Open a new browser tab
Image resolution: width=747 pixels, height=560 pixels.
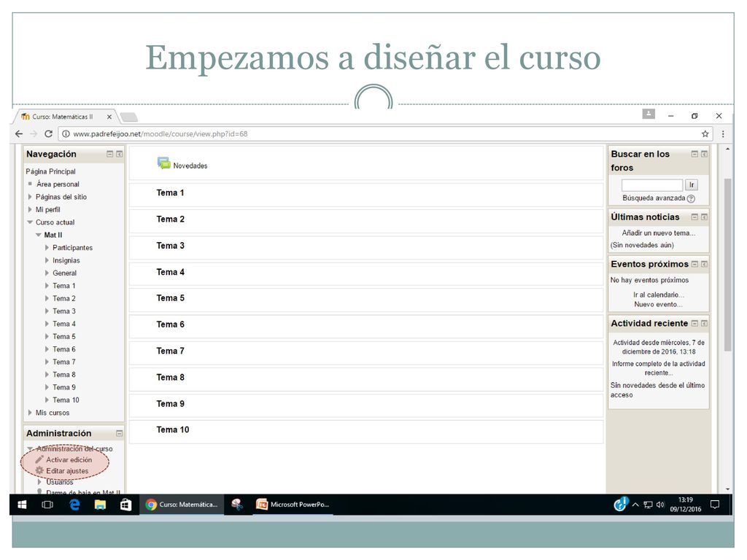click(x=128, y=117)
